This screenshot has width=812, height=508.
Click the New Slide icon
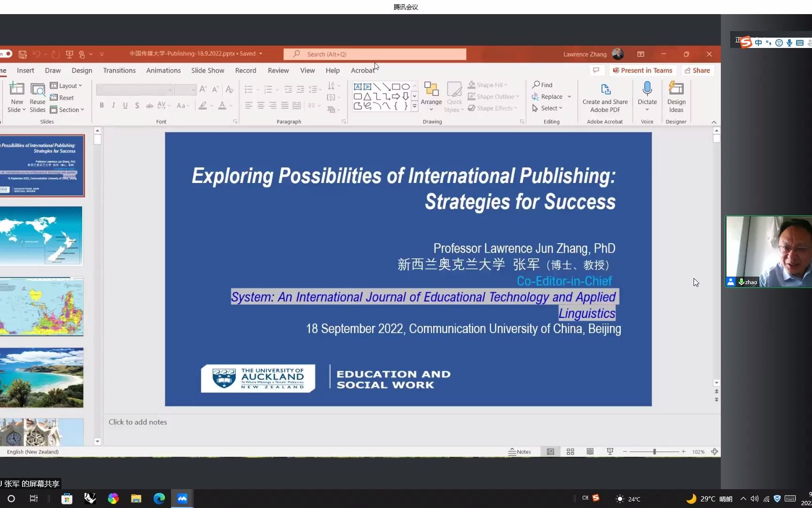16,88
